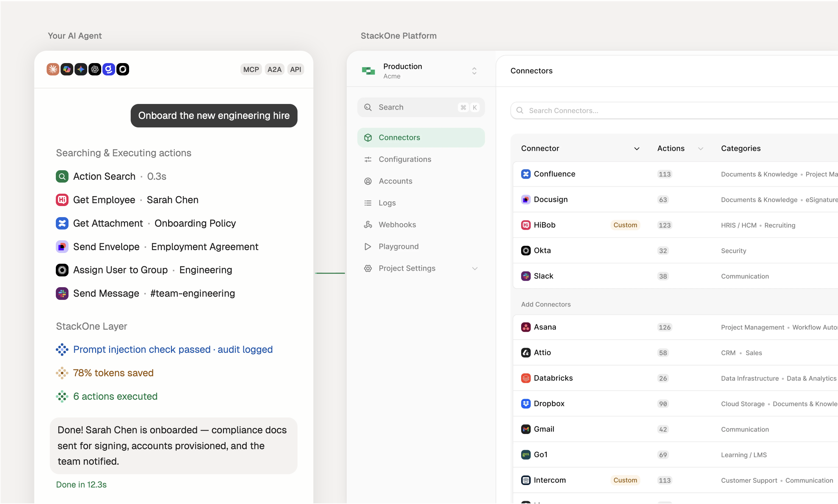The image size is (838, 504).
Task: Click the Docusign connector name in table
Action: (551, 199)
